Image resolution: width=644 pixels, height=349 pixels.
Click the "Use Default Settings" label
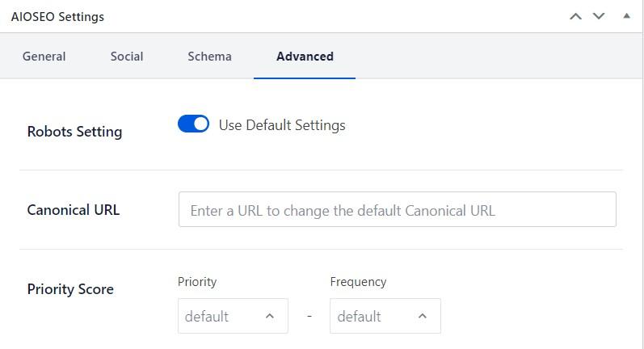coord(282,125)
